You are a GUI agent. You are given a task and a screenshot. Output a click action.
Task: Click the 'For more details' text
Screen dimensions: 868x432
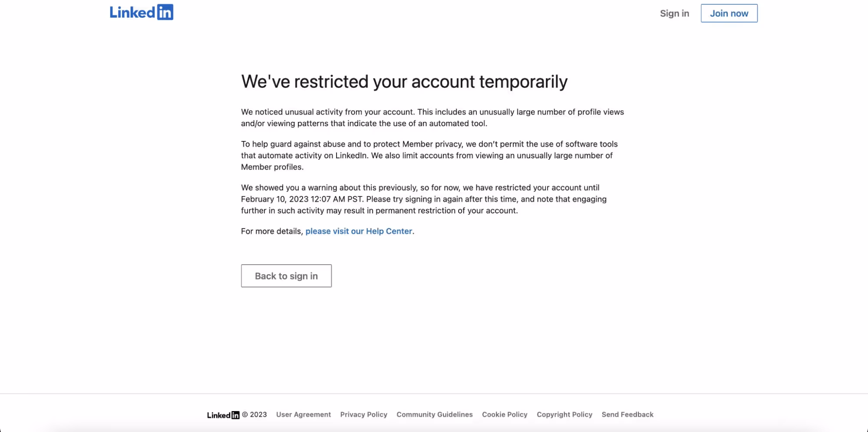click(272, 231)
